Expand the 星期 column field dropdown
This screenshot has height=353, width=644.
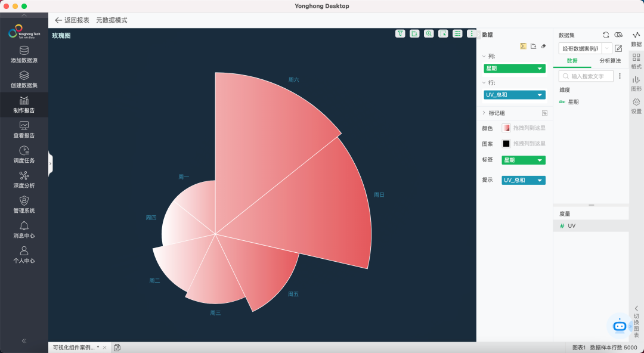540,69
